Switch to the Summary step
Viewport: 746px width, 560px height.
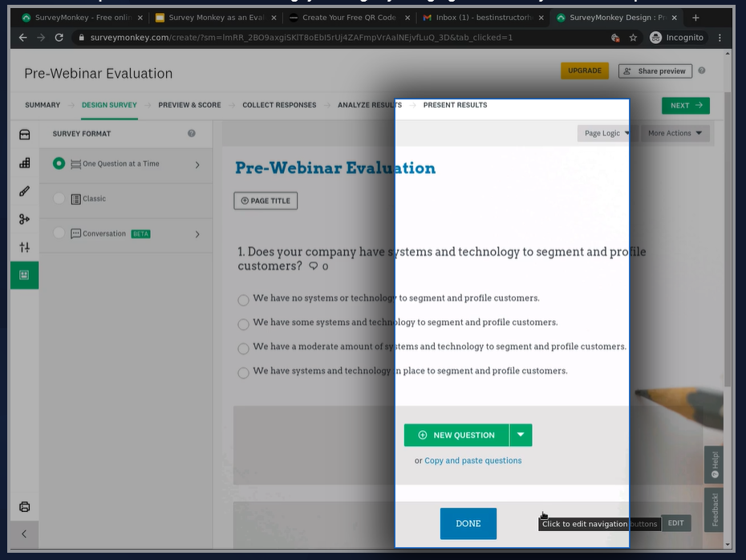click(x=43, y=104)
